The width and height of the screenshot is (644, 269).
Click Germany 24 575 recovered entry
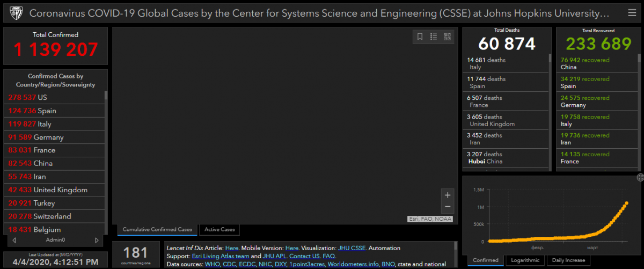[598, 101]
